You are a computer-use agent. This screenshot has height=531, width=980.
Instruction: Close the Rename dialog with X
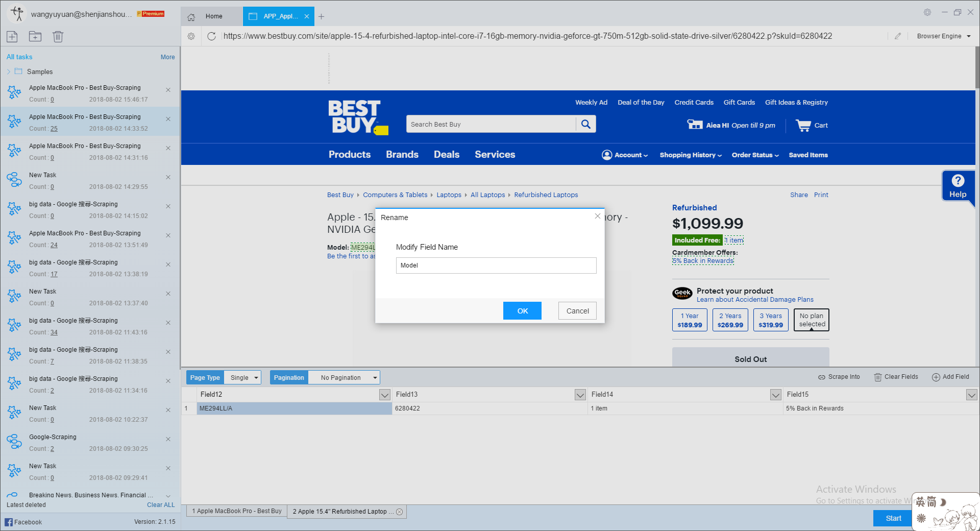click(x=597, y=216)
